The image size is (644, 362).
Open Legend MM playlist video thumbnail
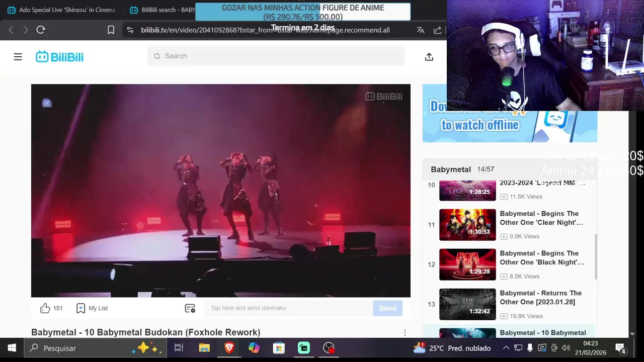(467, 191)
